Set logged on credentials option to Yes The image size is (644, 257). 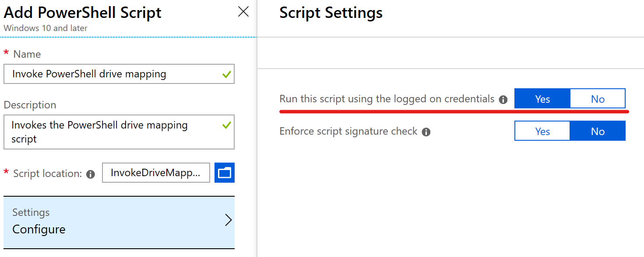(x=542, y=99)
